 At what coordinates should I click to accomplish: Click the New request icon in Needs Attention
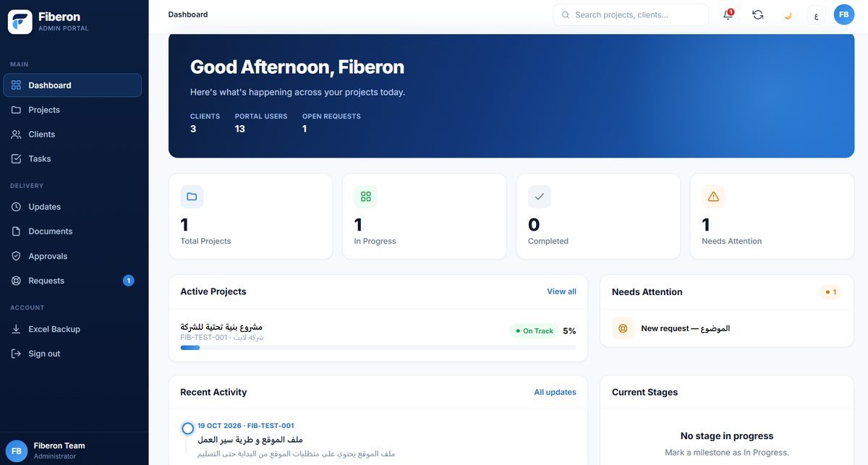623,328
